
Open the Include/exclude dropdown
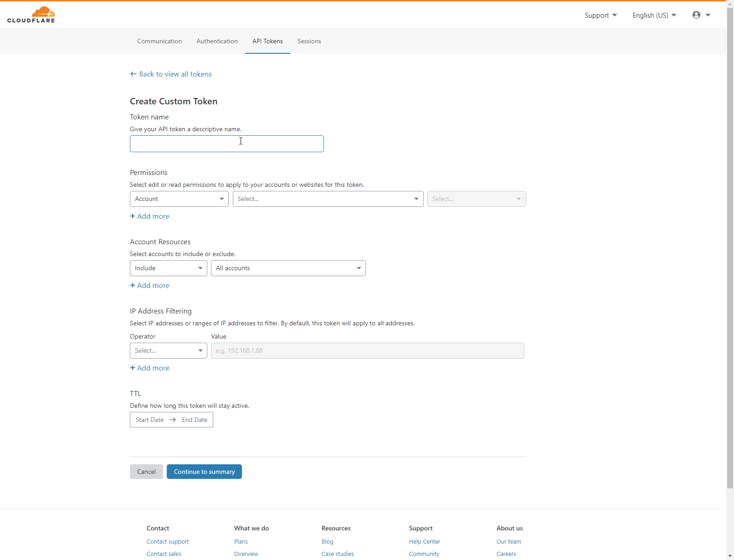168,268
